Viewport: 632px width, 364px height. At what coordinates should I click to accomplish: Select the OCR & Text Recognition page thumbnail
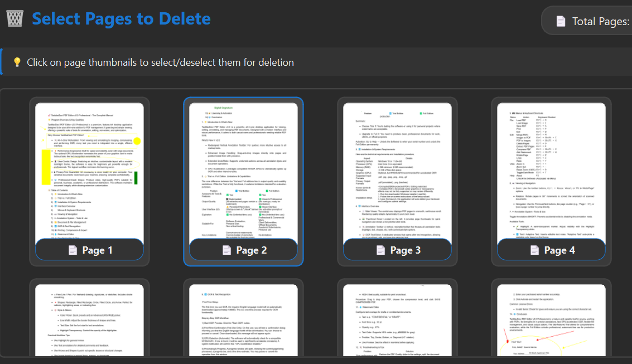tap(243, 321)
